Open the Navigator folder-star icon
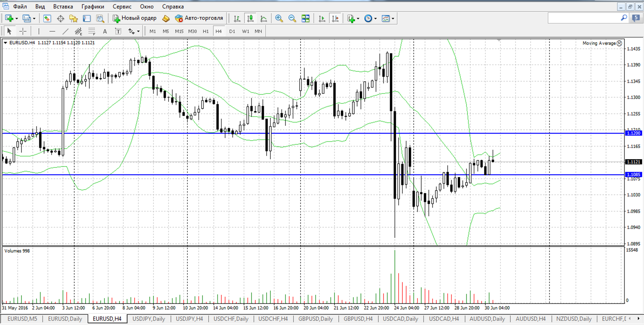Image resolution: width=644 pixels, height=325 pixels. [73, 19]
